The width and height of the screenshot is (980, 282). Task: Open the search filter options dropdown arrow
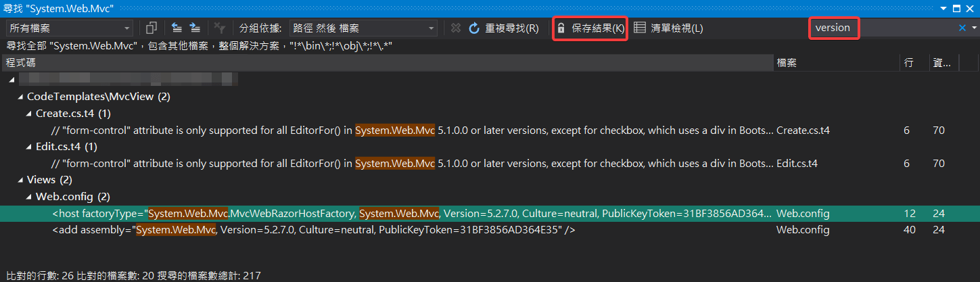974,28
